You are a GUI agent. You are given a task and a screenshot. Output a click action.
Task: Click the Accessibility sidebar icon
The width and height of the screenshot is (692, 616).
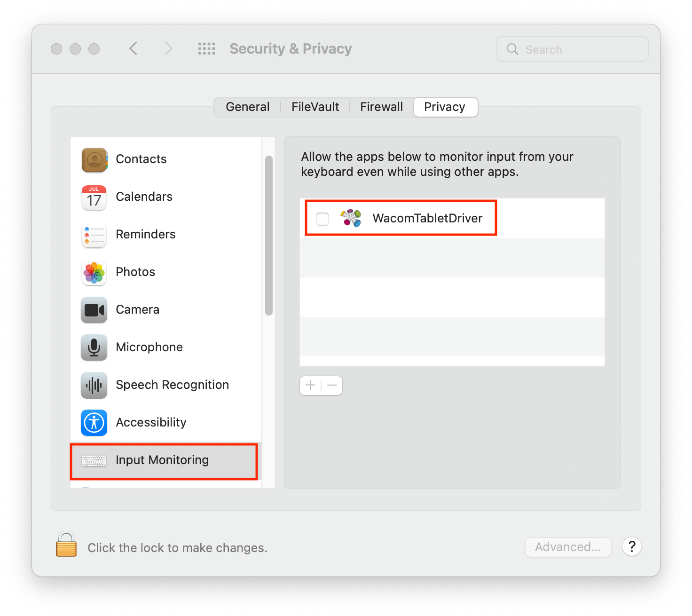(x=94, y=423)
